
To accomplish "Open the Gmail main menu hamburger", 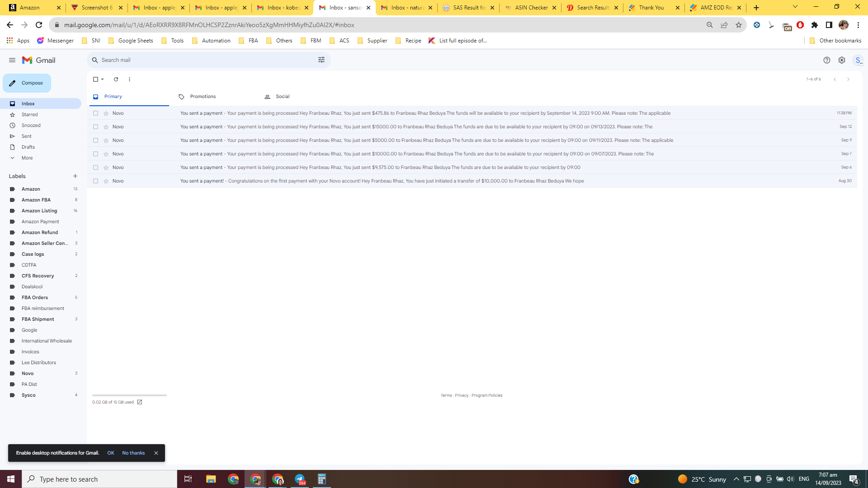I will click(x=12, y=60).
